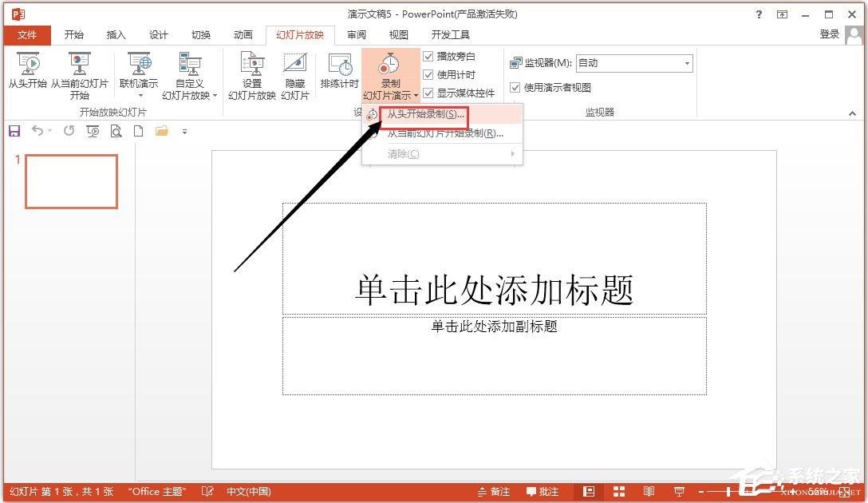Toggle the 使用演示者视图 checkbox

515,88
